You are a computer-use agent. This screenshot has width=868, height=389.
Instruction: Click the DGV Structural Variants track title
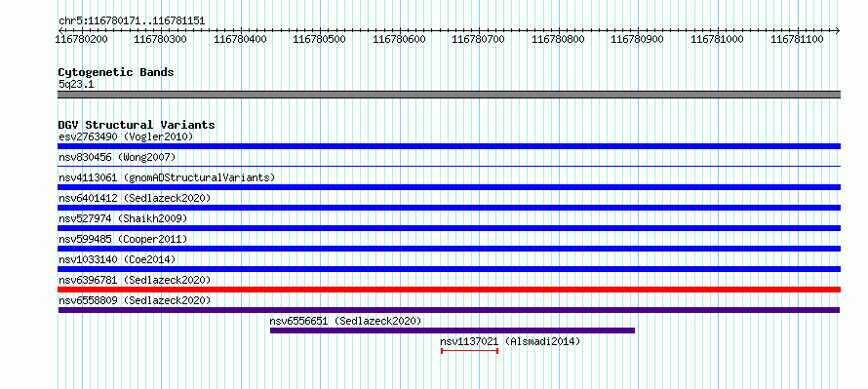click(x=137, y=125)
